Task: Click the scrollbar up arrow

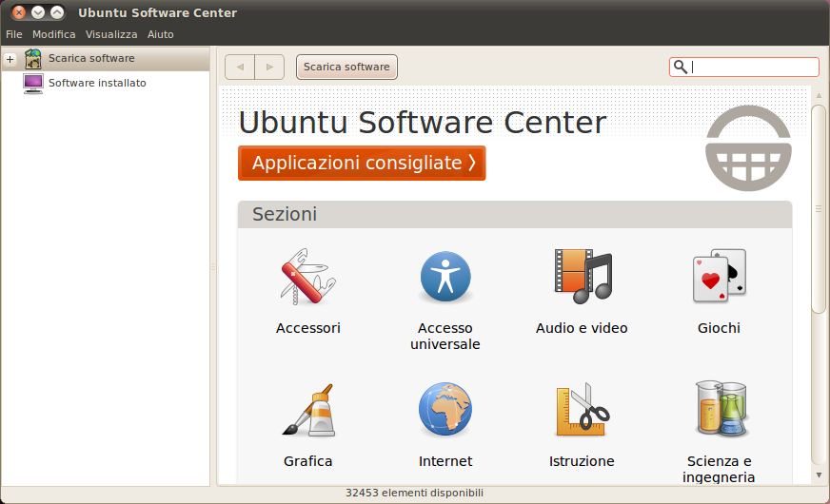Action: (x=819, y=96)
